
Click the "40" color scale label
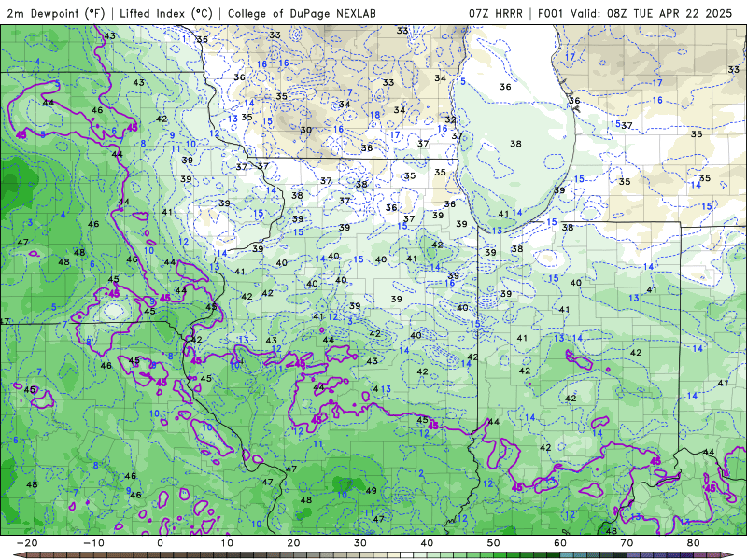tap(427, 543)
